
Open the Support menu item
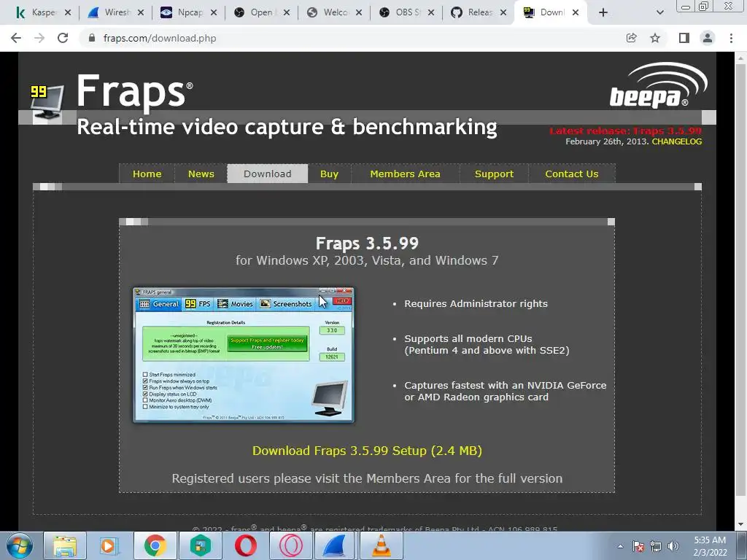(x=494, y=174)
